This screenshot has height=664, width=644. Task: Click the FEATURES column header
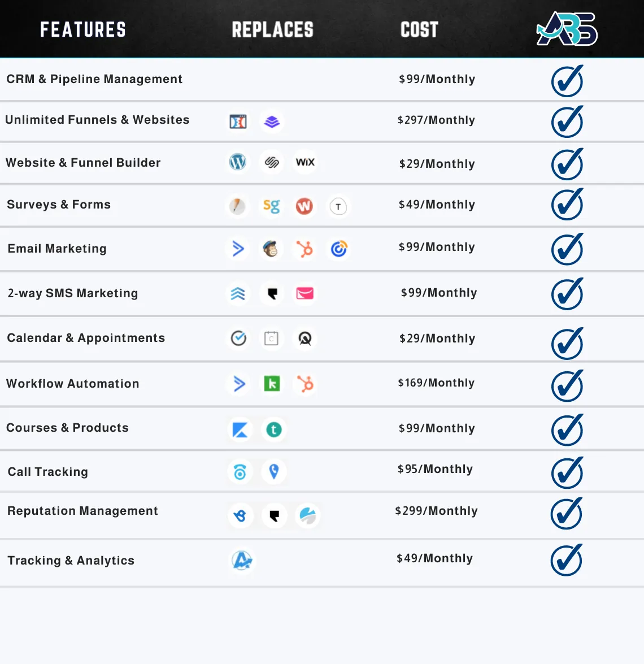click(x=83, y=29)
